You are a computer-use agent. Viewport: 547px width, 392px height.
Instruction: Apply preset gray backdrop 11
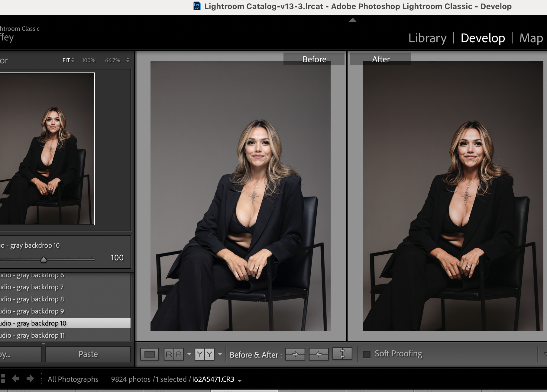tap(65, 335)
